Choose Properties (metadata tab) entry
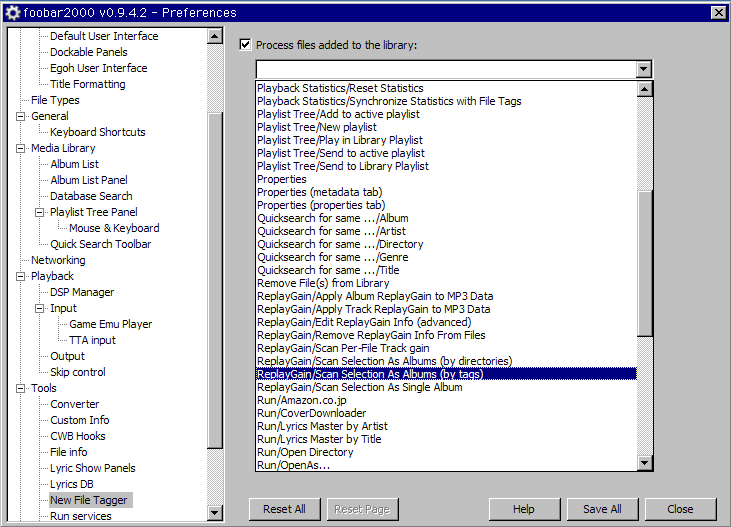Image resolution: width=731 pixels, height=527 pixels. 446,192
